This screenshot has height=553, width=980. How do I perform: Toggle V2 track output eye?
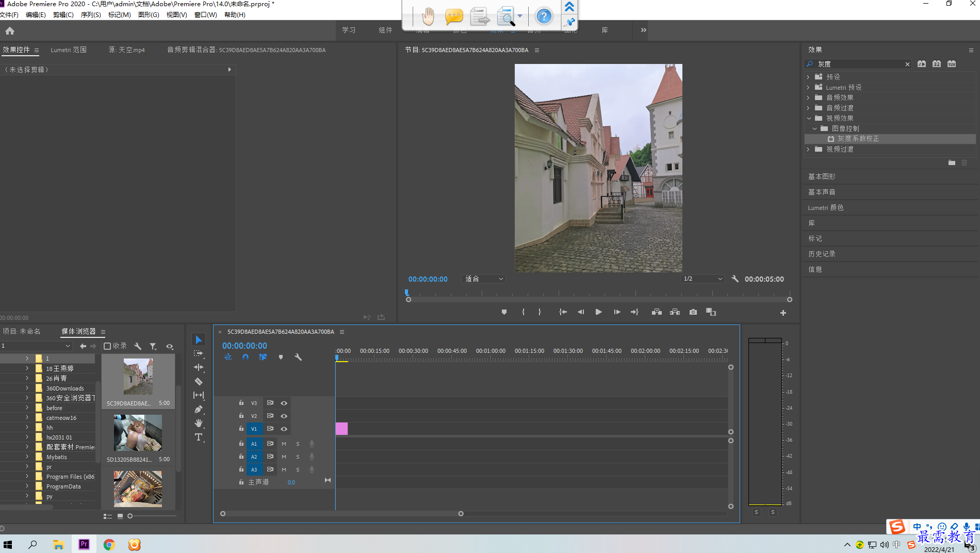click(x=284, y=416)
